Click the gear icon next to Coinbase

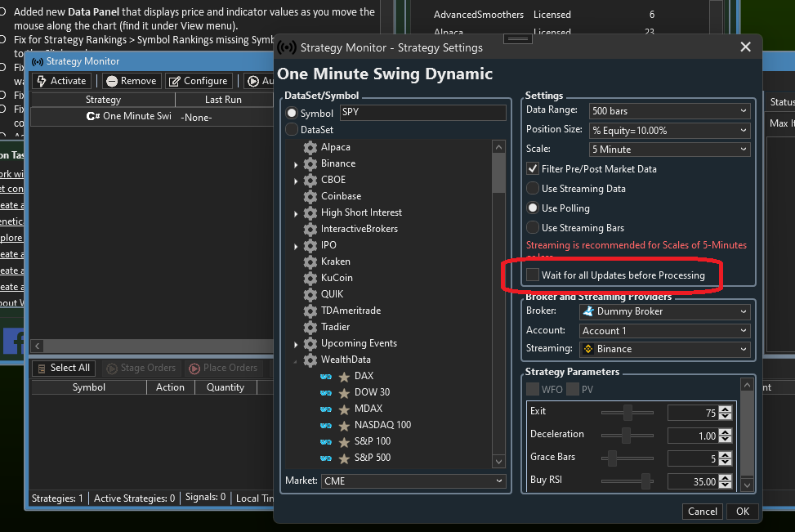click(310, 196)
